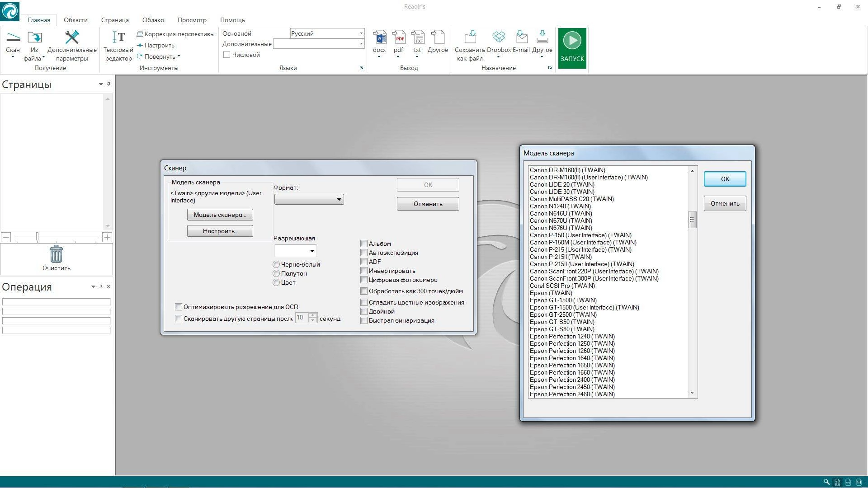The image size is (868, 488).
Task: Open the Помощь tab
Action: 232,20
